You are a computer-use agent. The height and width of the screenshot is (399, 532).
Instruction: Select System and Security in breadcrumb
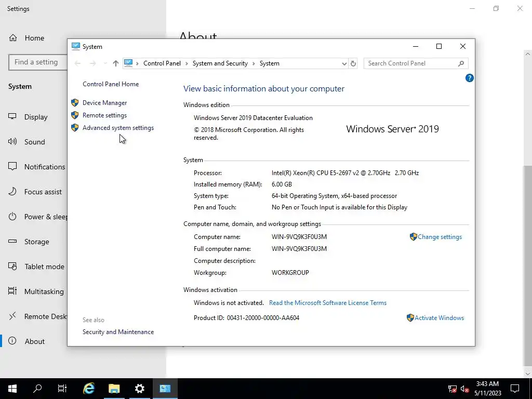[220, 63]
